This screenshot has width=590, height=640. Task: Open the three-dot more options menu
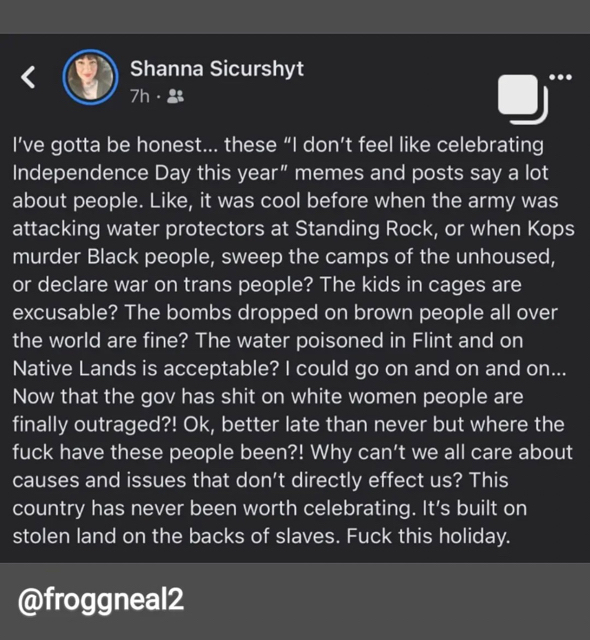click(x=560, y=77)
